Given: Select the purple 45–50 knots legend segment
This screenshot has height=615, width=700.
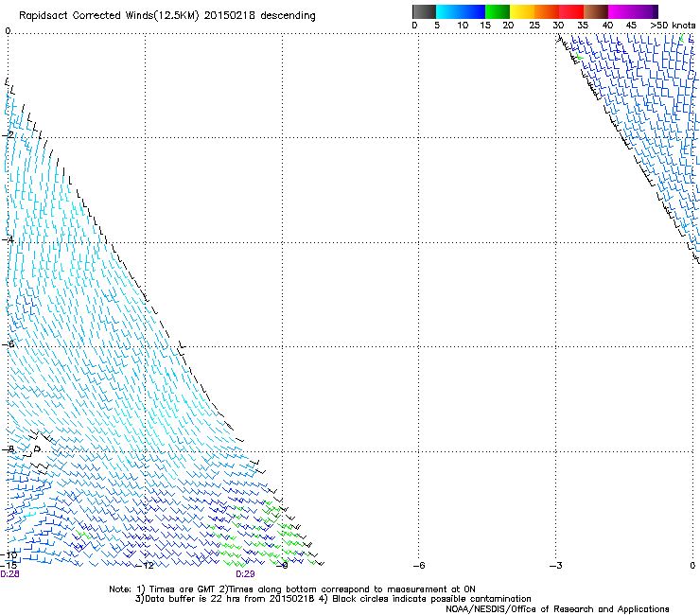Looking at the screenshot, I should click(645, 11).
